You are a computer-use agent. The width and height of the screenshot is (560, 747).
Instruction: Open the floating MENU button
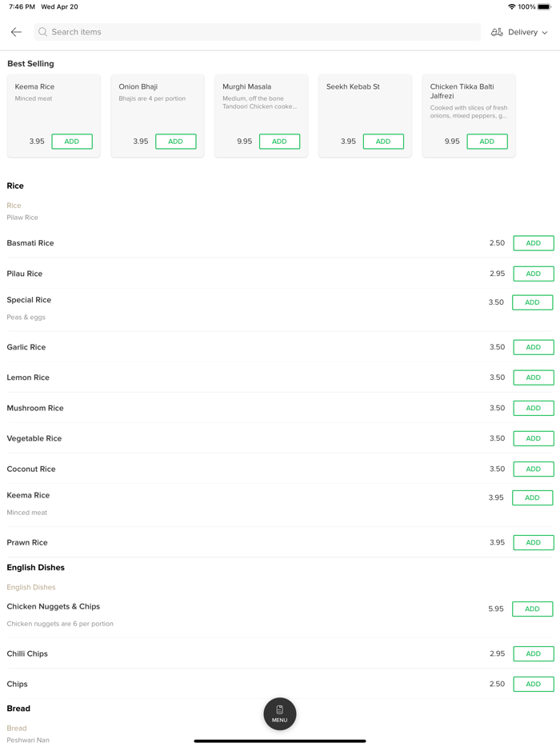280,713
